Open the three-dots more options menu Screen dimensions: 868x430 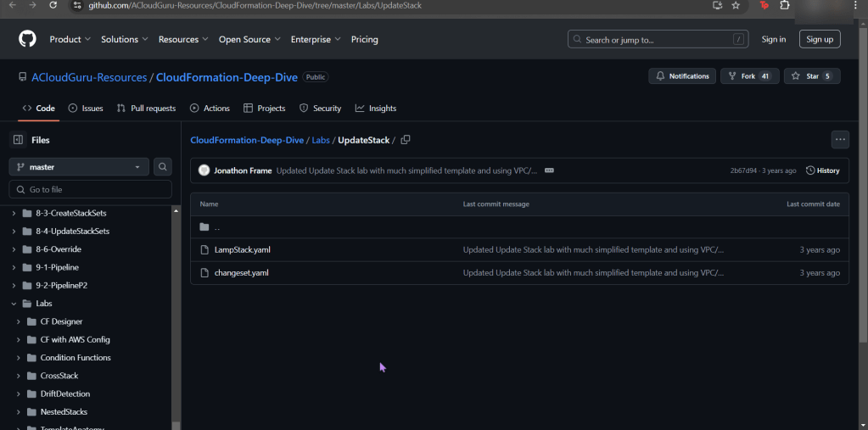(840, 140)
